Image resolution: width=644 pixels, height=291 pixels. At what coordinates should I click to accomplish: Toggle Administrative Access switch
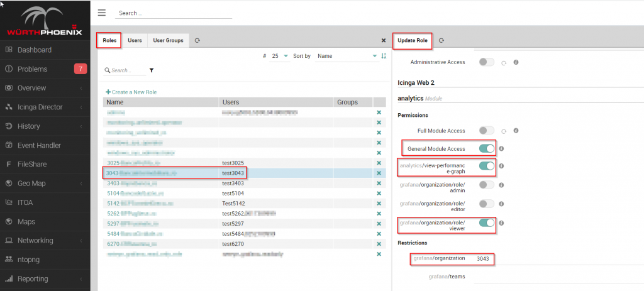click(487, 62)
